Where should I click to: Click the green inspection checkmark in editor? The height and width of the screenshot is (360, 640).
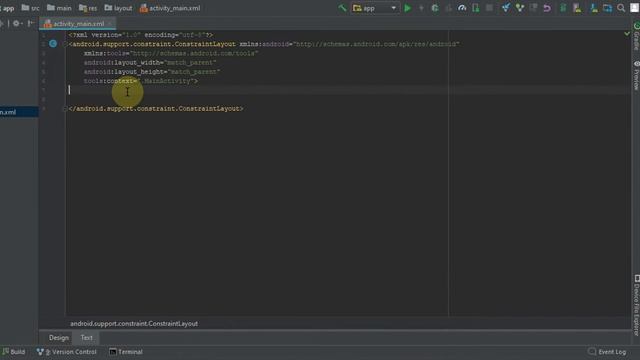[627, 34]
